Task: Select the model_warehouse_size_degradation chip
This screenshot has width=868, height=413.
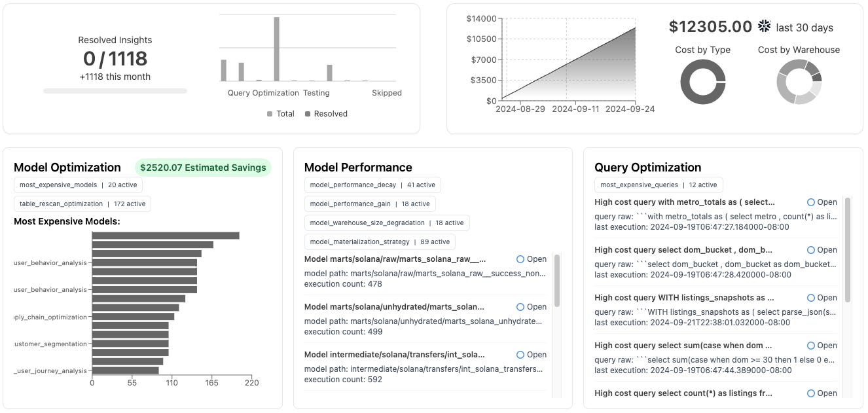Action: (387, 223)
